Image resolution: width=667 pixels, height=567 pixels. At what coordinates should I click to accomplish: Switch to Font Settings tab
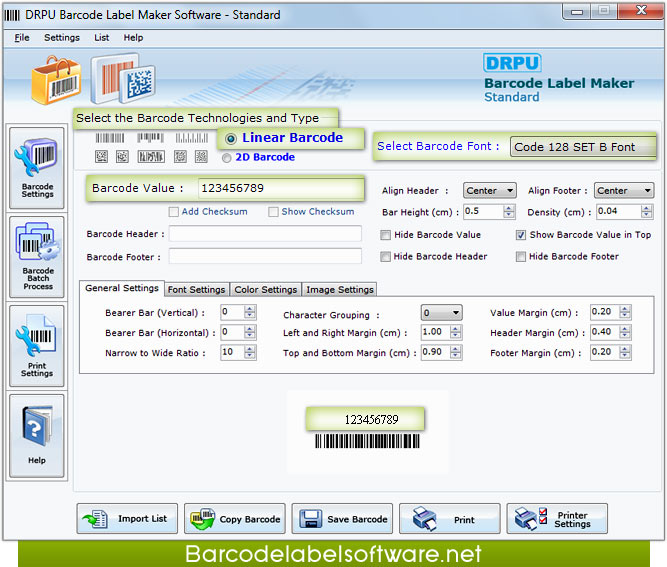(197, 290)
